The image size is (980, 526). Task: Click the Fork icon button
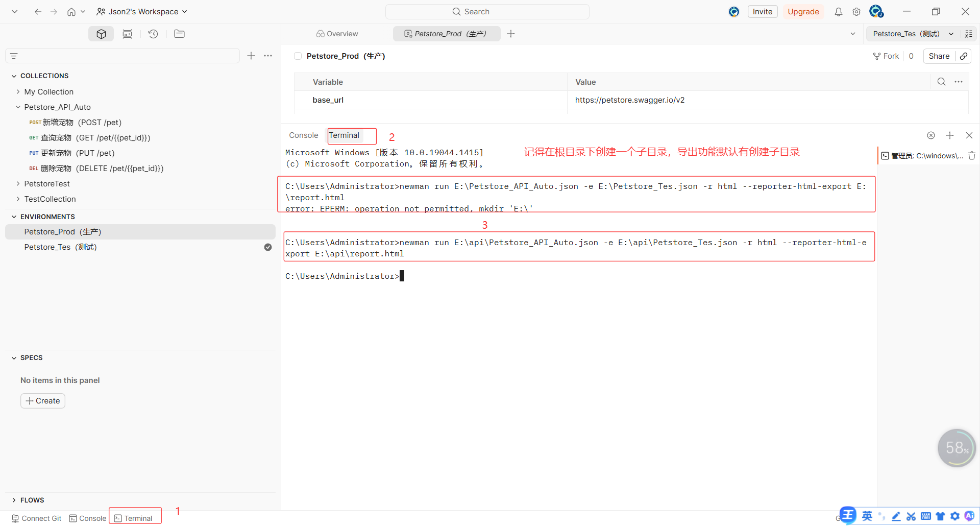pos(886,56)
